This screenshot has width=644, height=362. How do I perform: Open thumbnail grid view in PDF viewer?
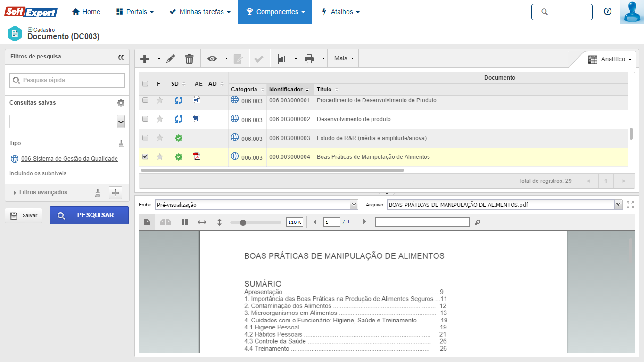pos(185,222)
